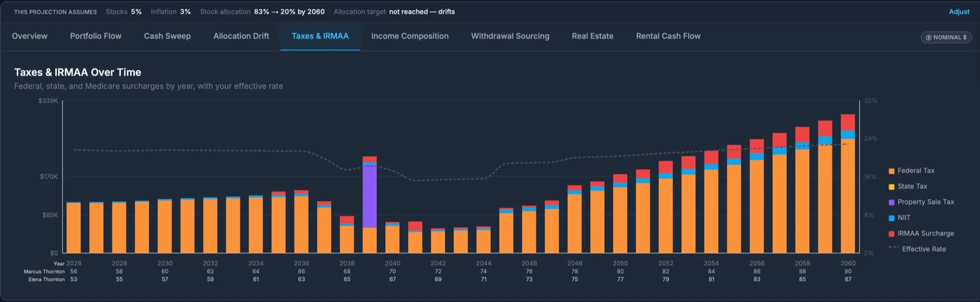The height and width of the screenshot is (302, 980).
Task: Click the Property Sale Tax legend swatch
Action: click(891, 202)
